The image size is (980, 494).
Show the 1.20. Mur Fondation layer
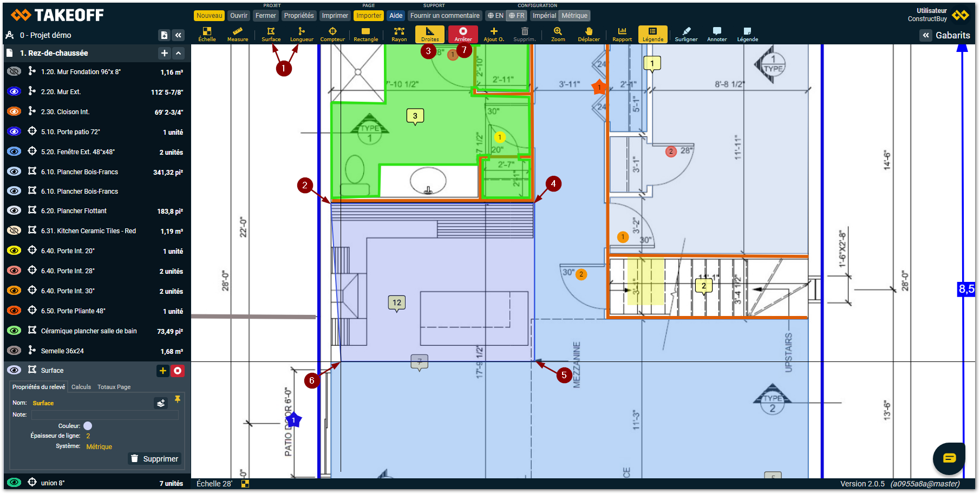(14, 71)
